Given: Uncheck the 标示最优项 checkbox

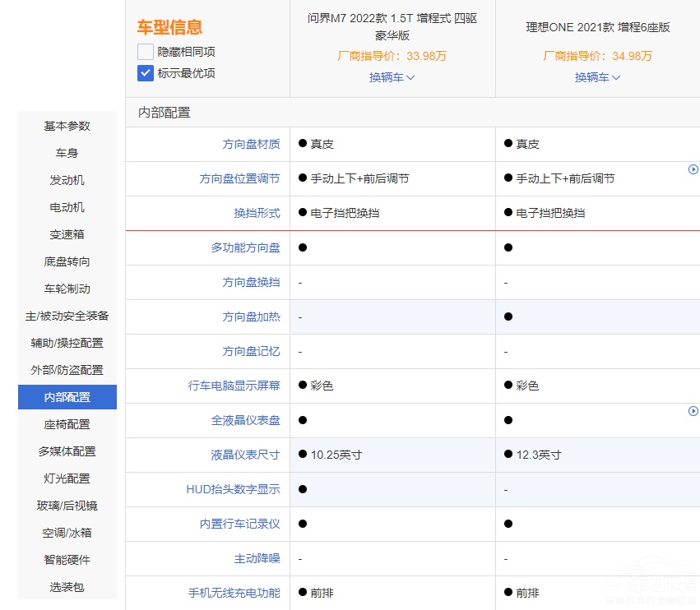Looking at the screenshot, I should [146, 73].
